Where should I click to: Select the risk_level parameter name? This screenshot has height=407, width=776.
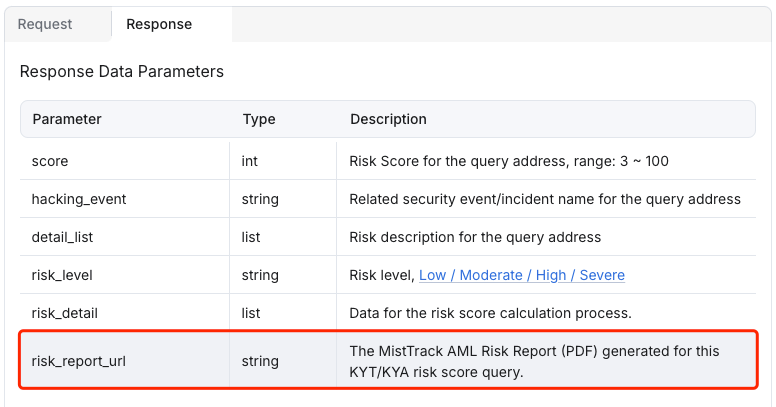click(x=62, y=275)
